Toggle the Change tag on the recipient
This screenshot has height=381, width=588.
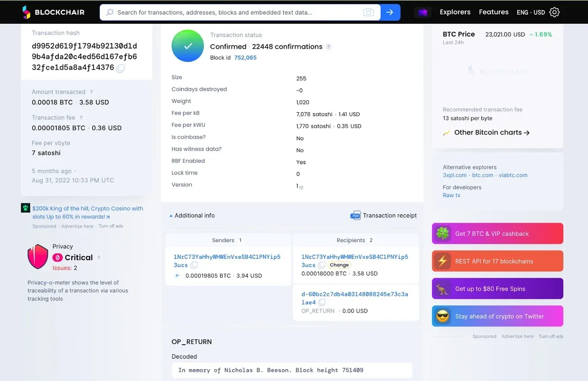pyautogui.click(x=339, y=265)
